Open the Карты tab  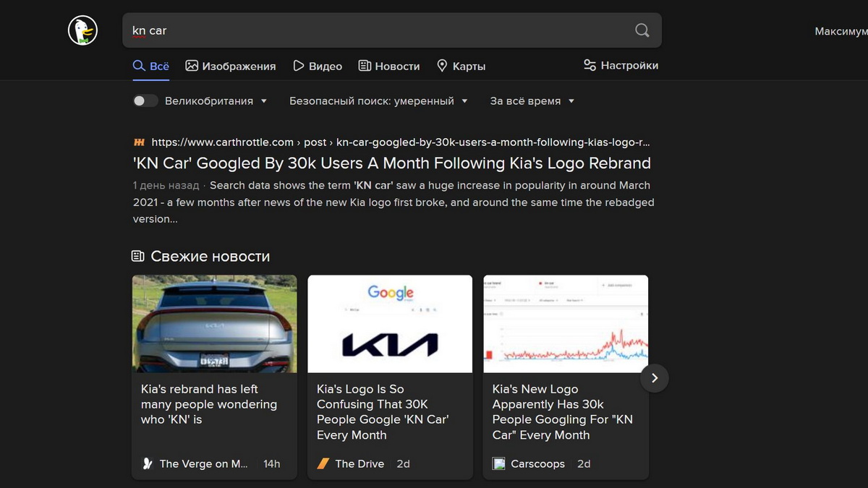[461, 67]
